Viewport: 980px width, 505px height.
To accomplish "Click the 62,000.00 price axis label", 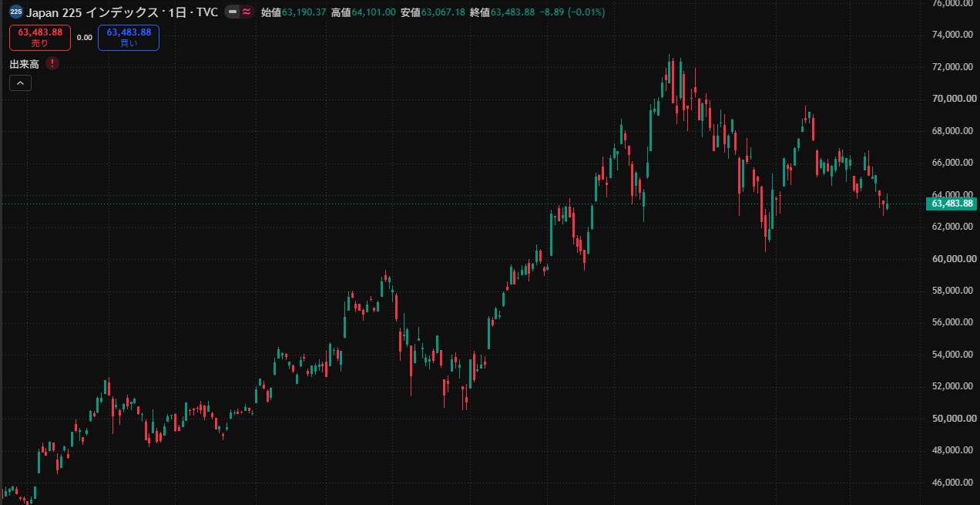I will pos(954,227).
